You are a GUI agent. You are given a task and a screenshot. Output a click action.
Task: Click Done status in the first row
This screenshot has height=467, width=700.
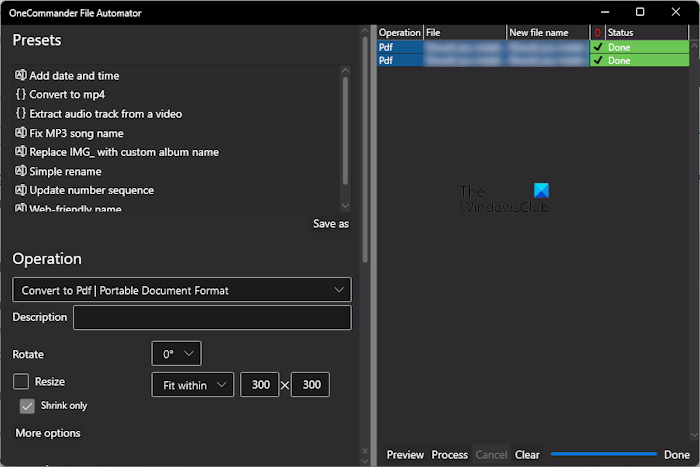pos(619,47)
